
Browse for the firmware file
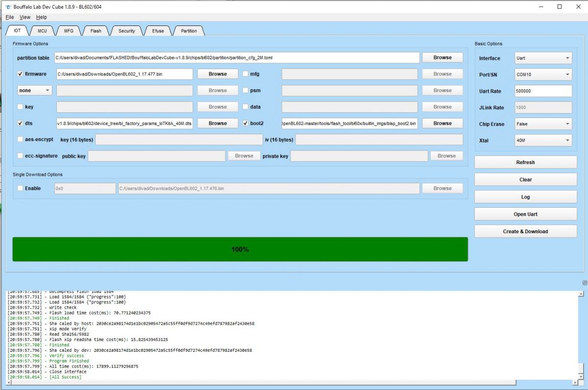click(218, 74)
